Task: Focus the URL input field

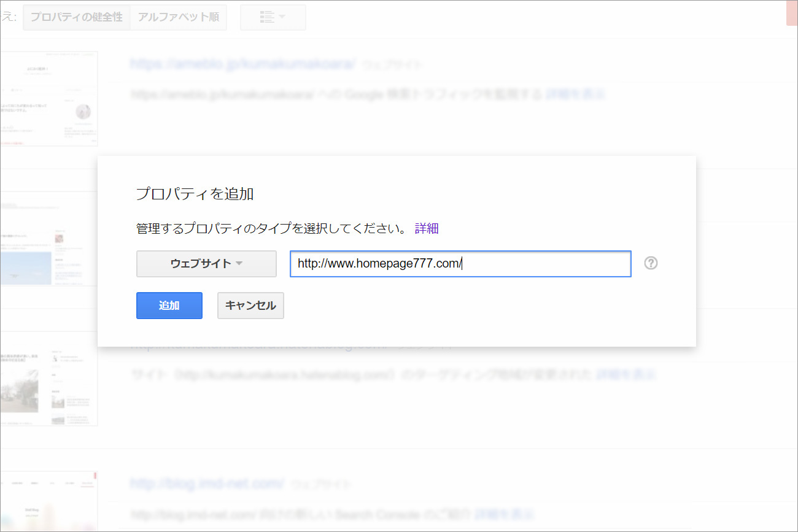Action: [460, 264]
